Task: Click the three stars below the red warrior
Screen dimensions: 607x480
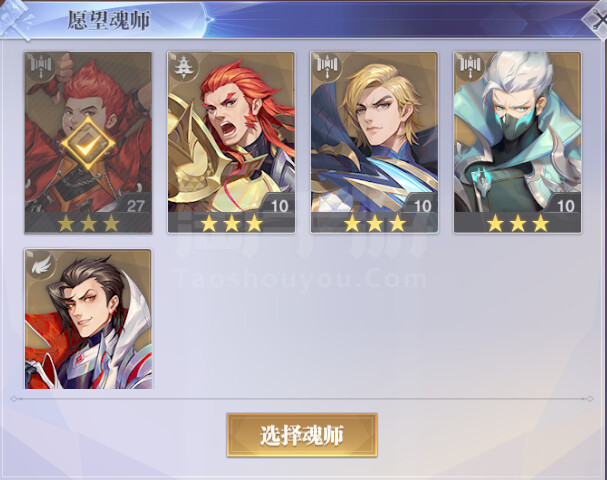Action: pyautogui.click(x=231, y=223)
